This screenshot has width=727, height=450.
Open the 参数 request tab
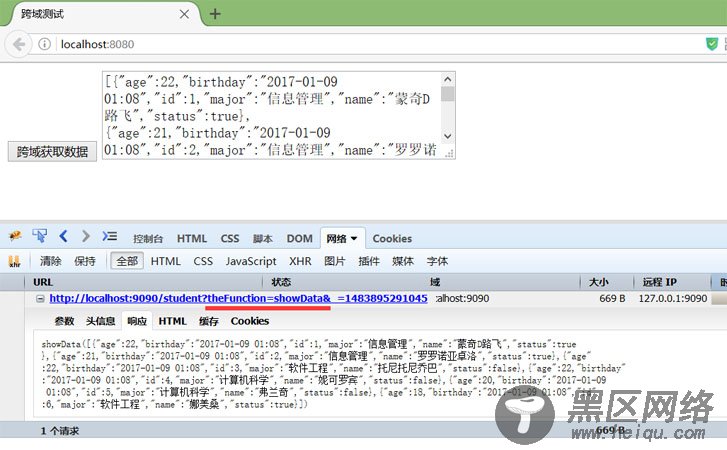click(64, 321)
